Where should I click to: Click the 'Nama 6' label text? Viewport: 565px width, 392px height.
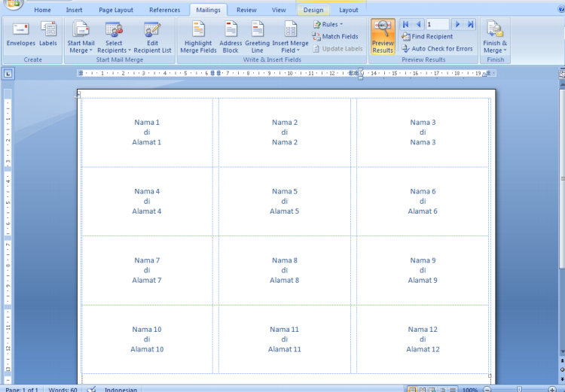pyautogui.click(x=423, y=192)
